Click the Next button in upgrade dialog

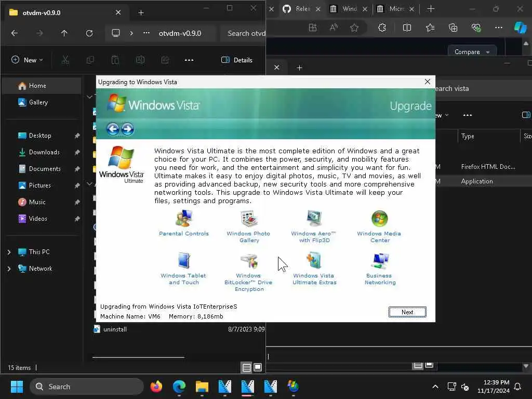pos(407,312)
